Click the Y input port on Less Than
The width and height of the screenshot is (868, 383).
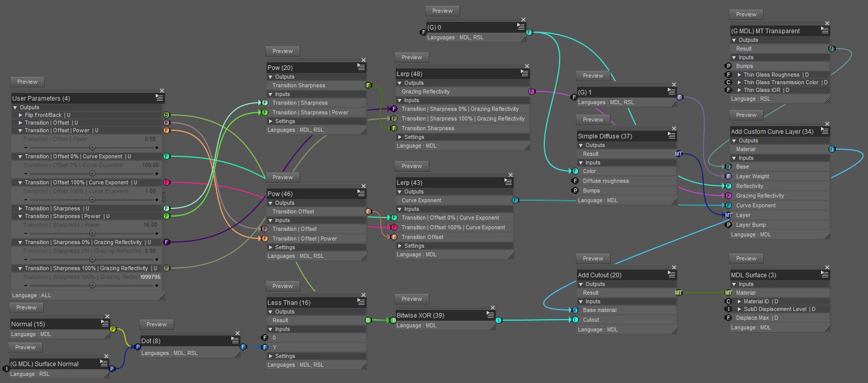coord(264,347)
